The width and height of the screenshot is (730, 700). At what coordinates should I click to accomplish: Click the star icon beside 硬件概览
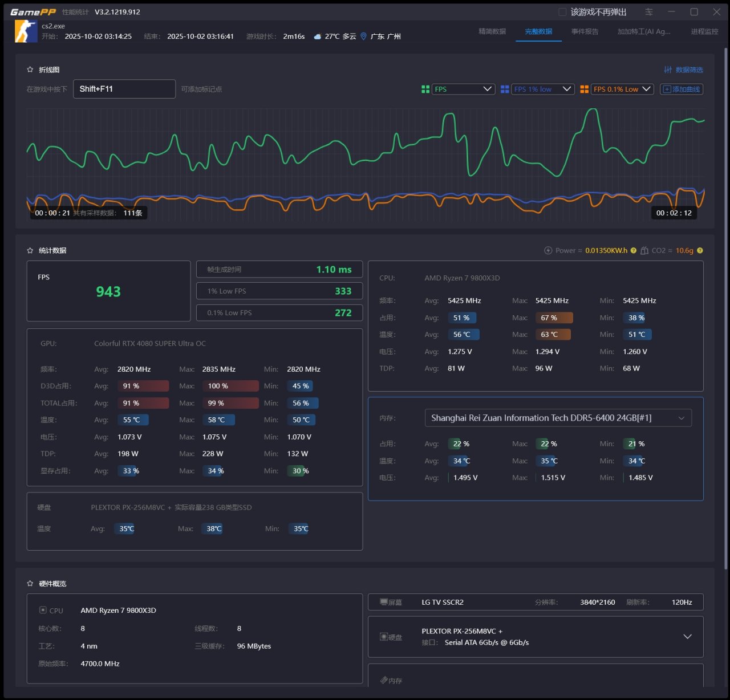tap(30, 583)
